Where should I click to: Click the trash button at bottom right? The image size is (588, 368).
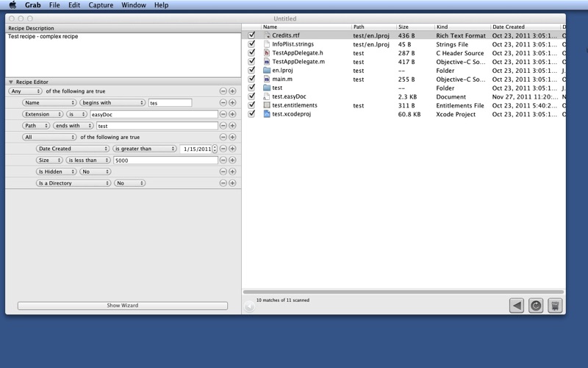(x=556, y=305)
